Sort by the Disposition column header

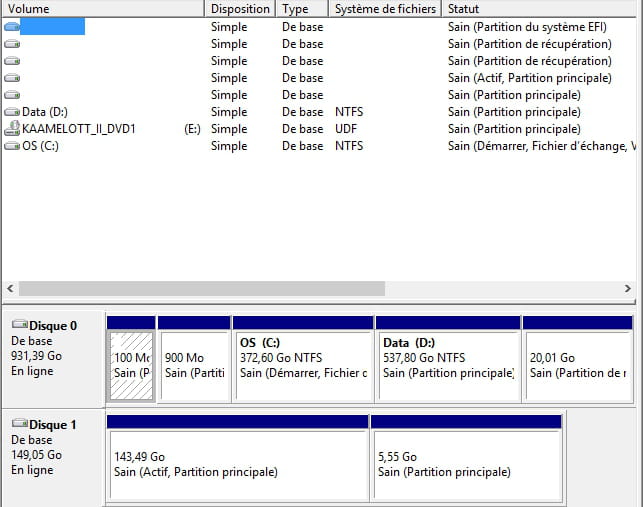[240, 9]
